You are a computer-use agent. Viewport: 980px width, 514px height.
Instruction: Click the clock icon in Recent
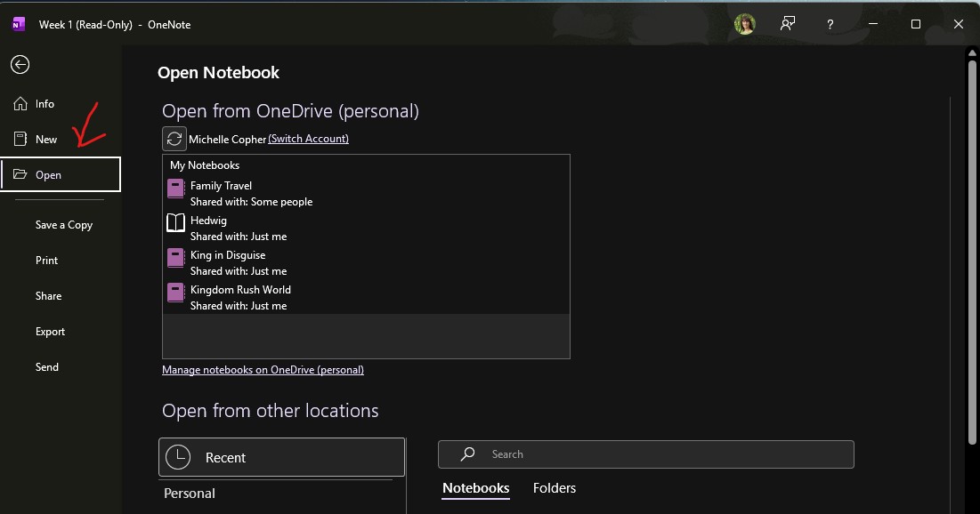point(178,457)
